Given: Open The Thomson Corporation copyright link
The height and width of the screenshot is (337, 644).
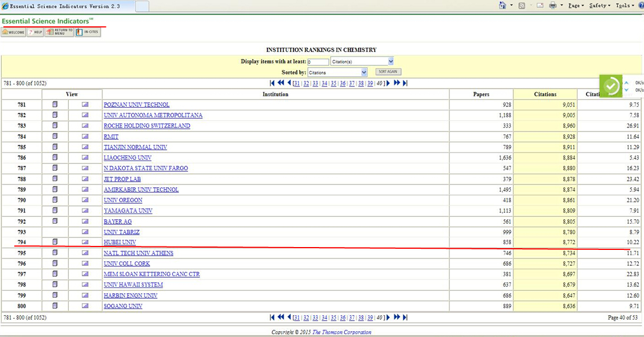Looking at the screenshot, I should point(342,332).
